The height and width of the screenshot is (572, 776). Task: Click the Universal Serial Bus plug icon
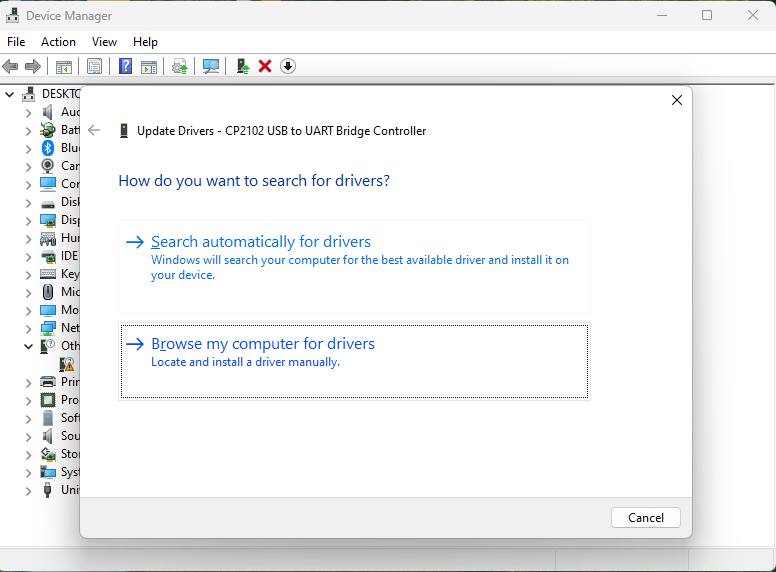48,490
